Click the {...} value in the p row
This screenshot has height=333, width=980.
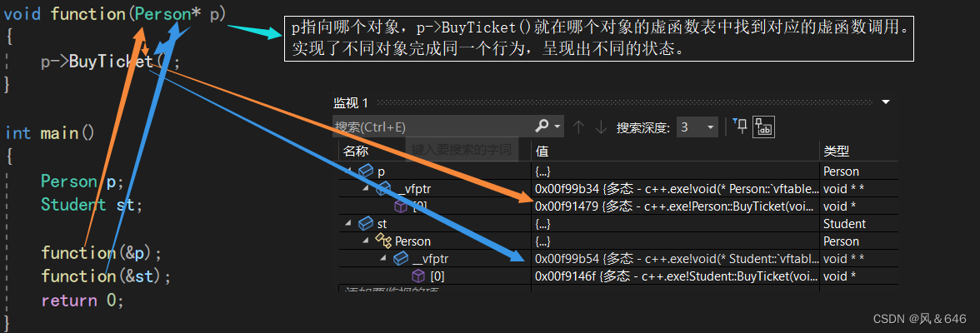542,171
